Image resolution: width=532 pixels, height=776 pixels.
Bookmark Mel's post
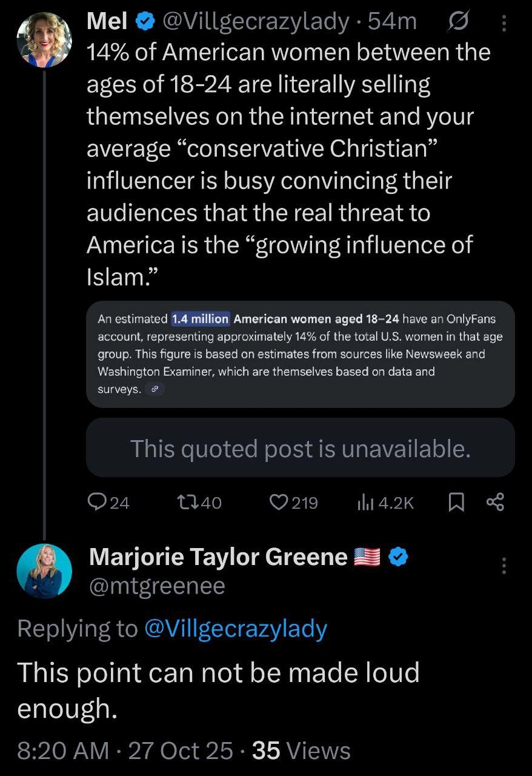pos(456,501)
